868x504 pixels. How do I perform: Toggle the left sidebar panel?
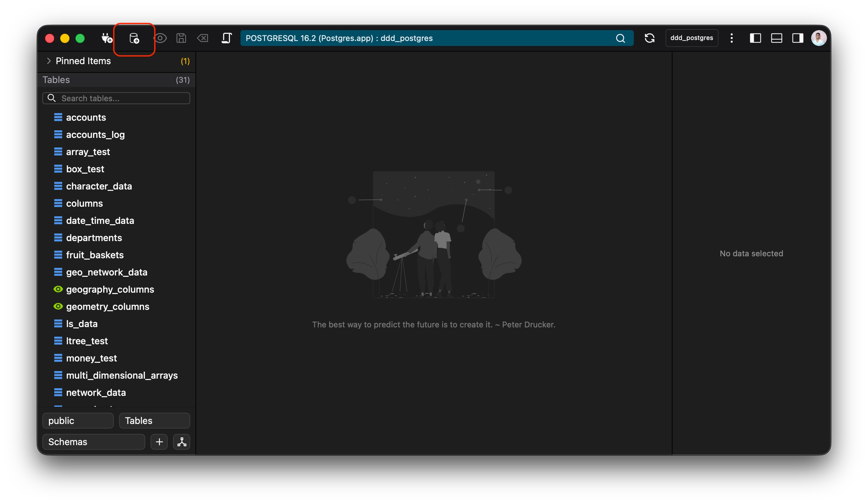click(x=755, y=38)
